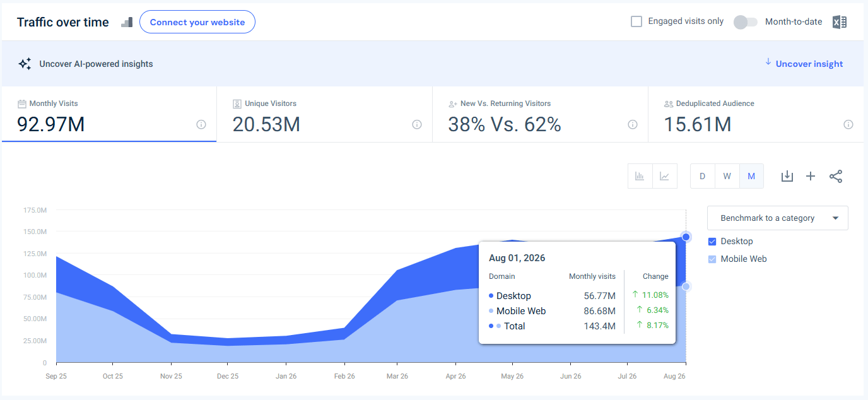The height and width of the screenshot is (400, 868).
Task: Open Benchmark to a category dropdown
Action: point(778,218)
